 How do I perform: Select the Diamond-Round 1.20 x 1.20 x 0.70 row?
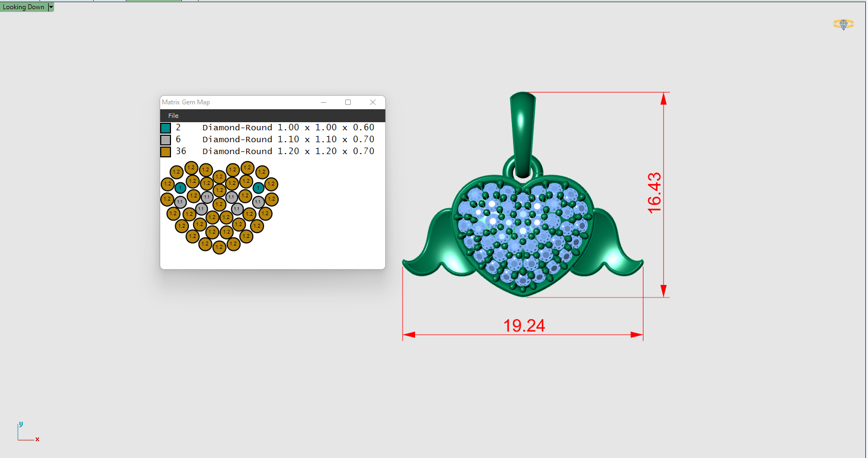(x=288, y=151)
